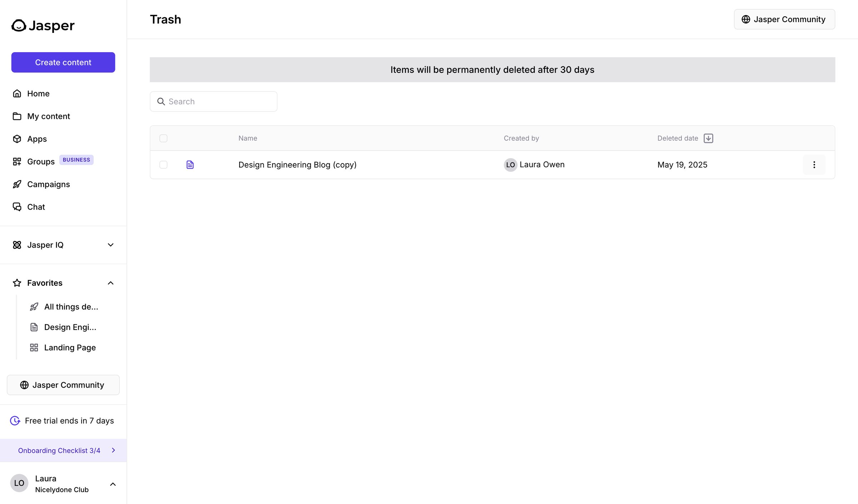Select the Apps menu label
This screenshot has width=858, height=504.
pos(37,139)
